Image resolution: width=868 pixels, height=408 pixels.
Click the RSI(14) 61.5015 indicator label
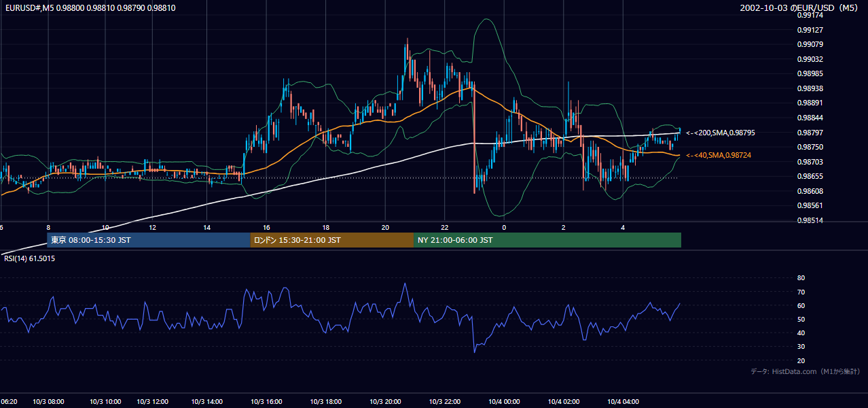(x=29, y=258)
